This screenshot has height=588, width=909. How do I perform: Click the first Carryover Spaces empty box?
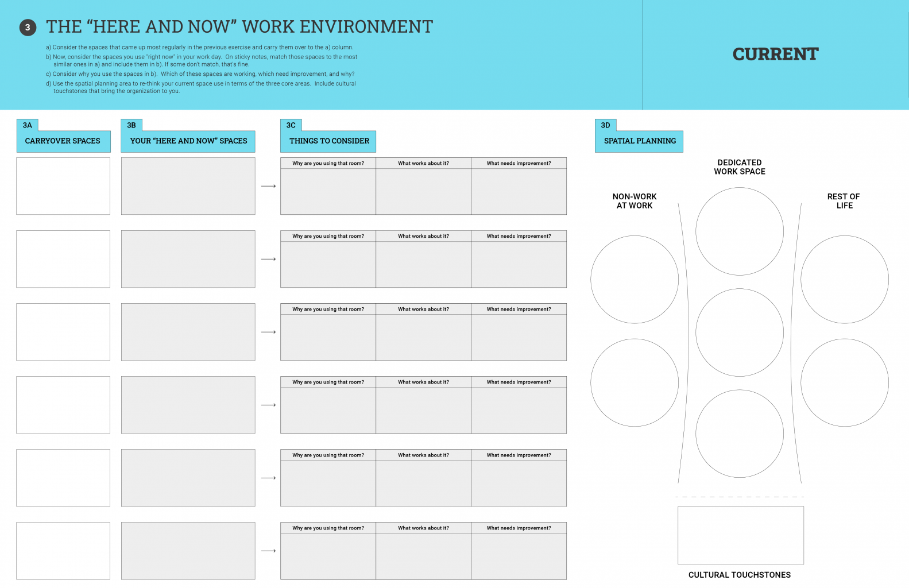pyautogui.click(x=63, y=186)
